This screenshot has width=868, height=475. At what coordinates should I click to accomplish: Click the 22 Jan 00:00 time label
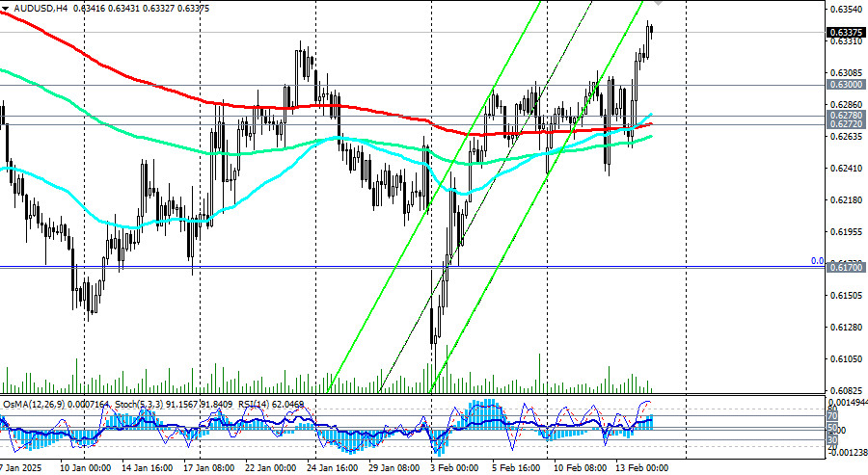(x=271, y=468)
